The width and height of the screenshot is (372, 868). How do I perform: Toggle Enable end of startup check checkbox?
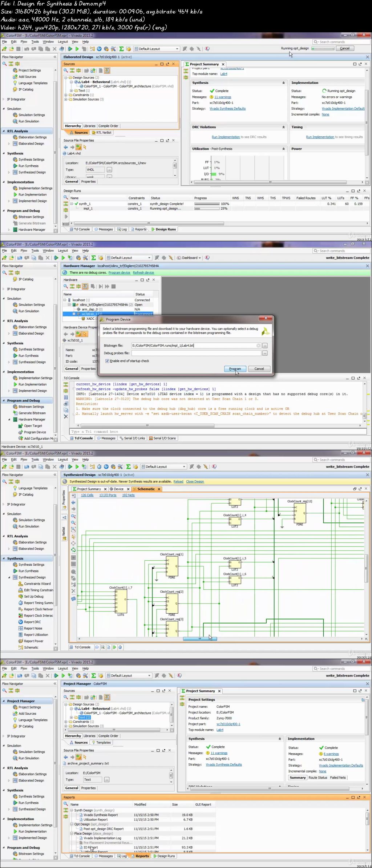click(x=107, y=361)
